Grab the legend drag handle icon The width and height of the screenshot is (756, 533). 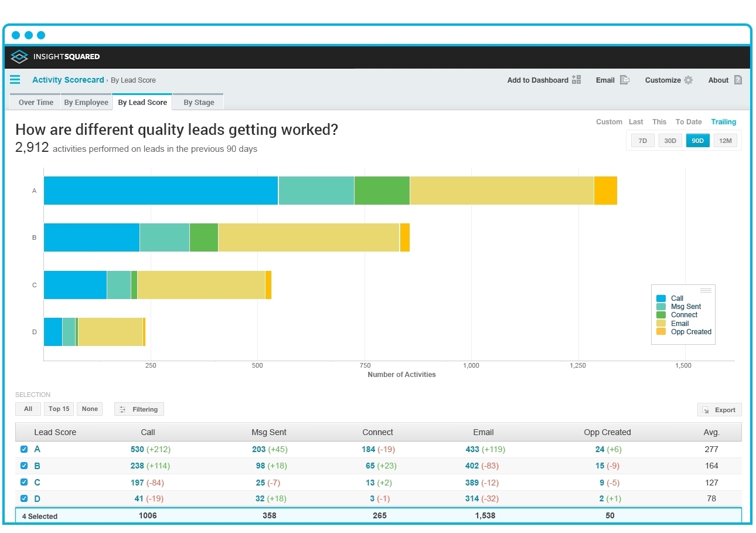[x=706, y=290]
